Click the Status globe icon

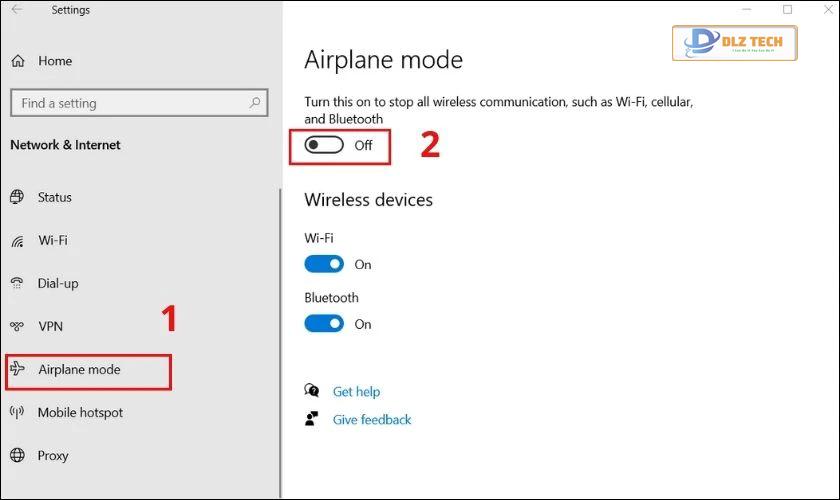coord(17,197)
